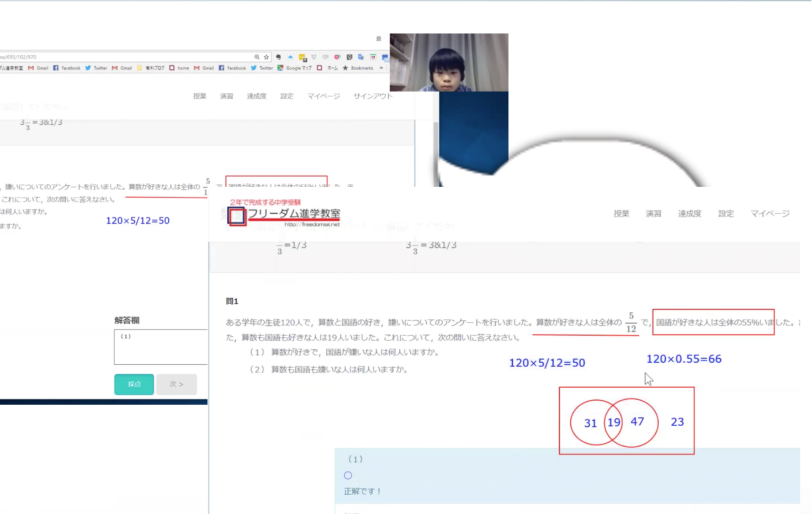The height and width of the screenshot is (514, 812).
Task: Open the yellow note extension with badge
Action: tap(302, 57)
